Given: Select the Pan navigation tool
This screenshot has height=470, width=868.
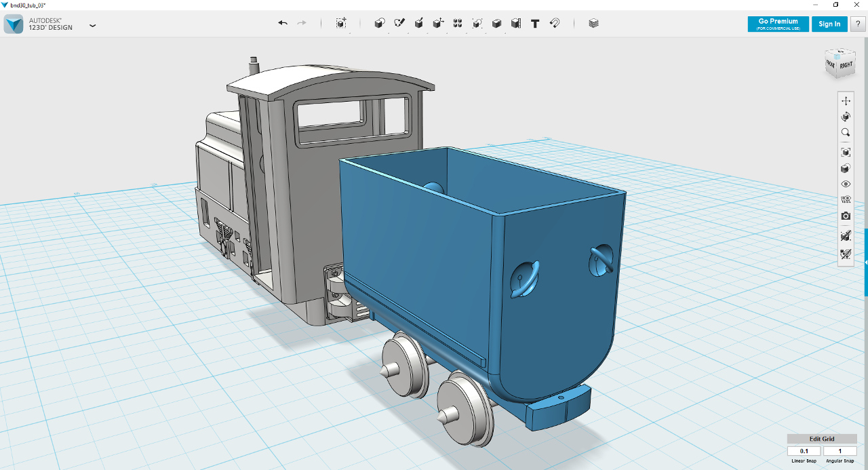Looking at the screenshot, I should (x=846, y=100).
